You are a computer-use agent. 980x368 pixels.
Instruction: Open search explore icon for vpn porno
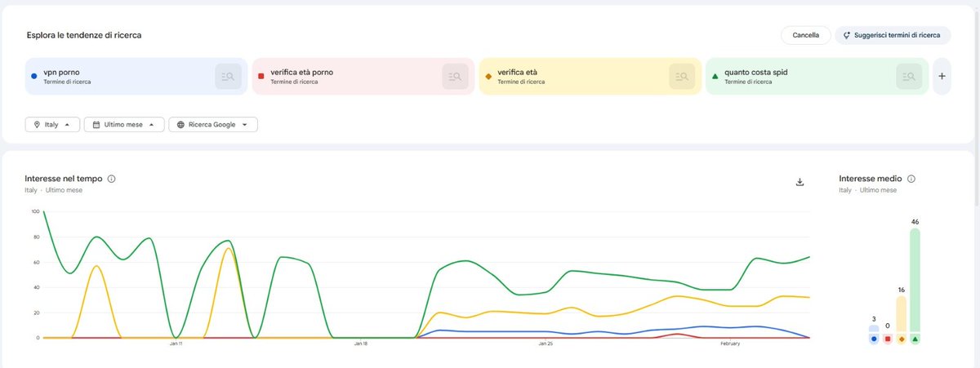coord(229,77)
